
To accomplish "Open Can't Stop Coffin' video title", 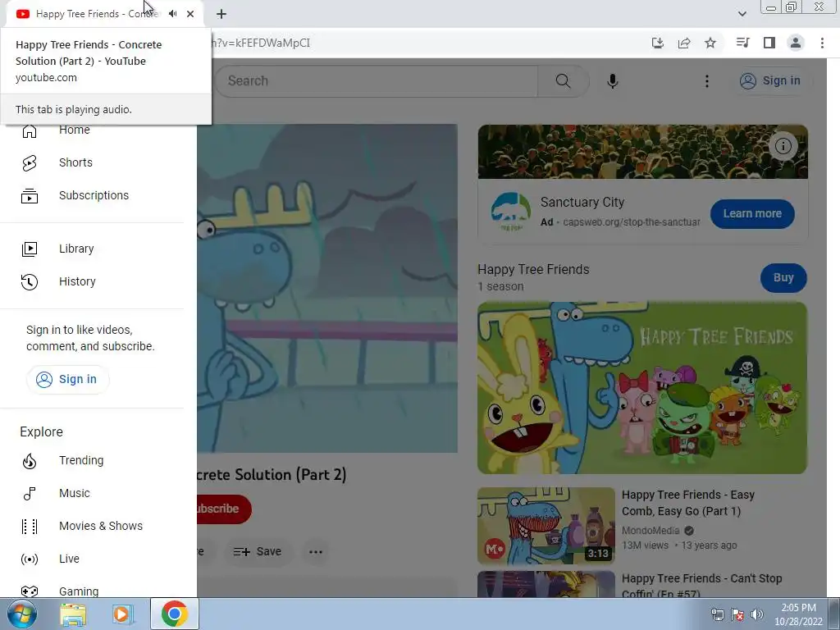I will tap(702, 586).
